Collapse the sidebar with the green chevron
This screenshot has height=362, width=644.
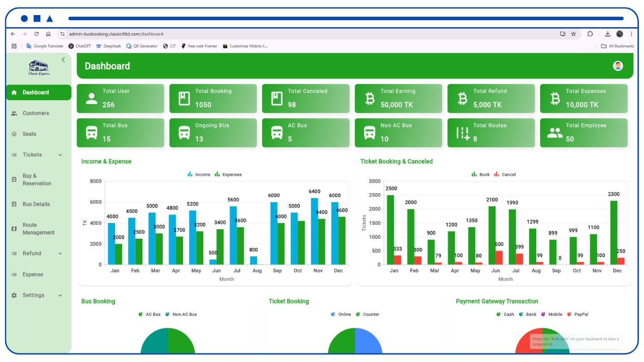[63, 60]
